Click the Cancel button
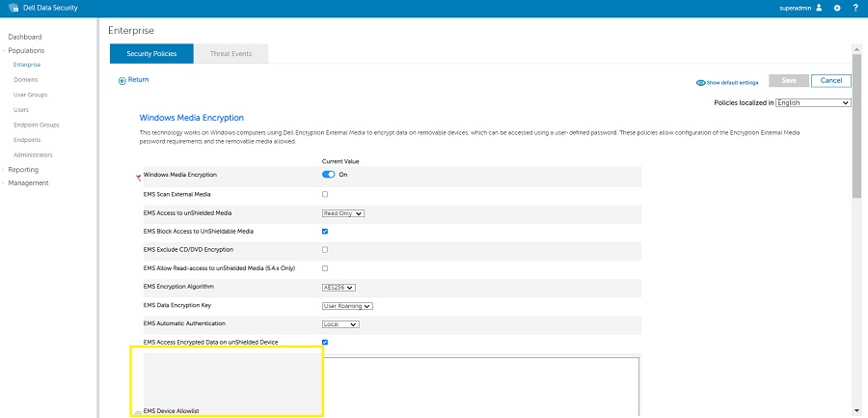This screenshot has width=868, height=418. tap(831, 80)
